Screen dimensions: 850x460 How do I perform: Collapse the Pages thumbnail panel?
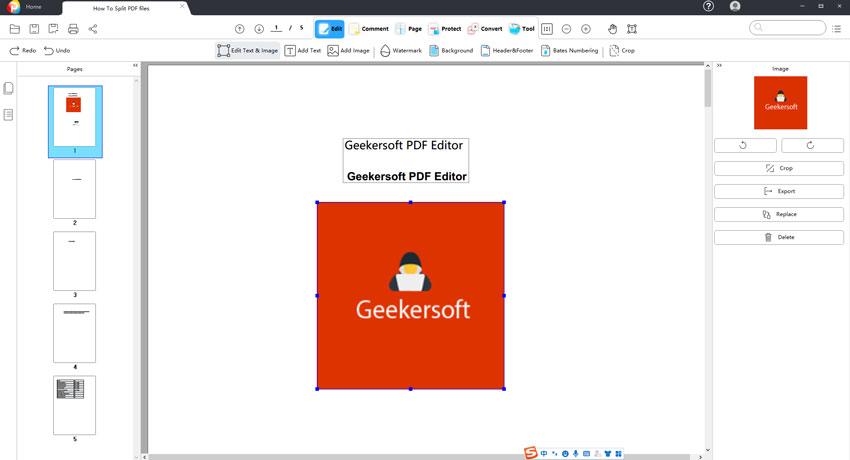tap(135, 67)
